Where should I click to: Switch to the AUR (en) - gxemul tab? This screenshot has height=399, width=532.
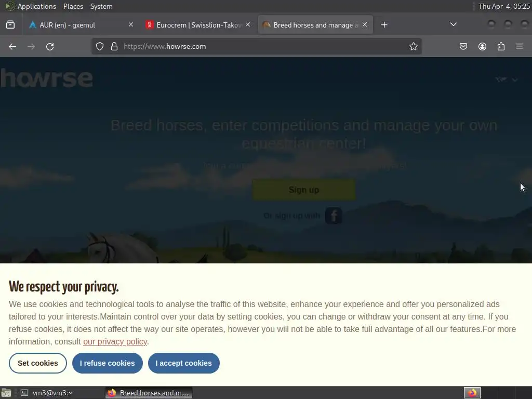82,25
